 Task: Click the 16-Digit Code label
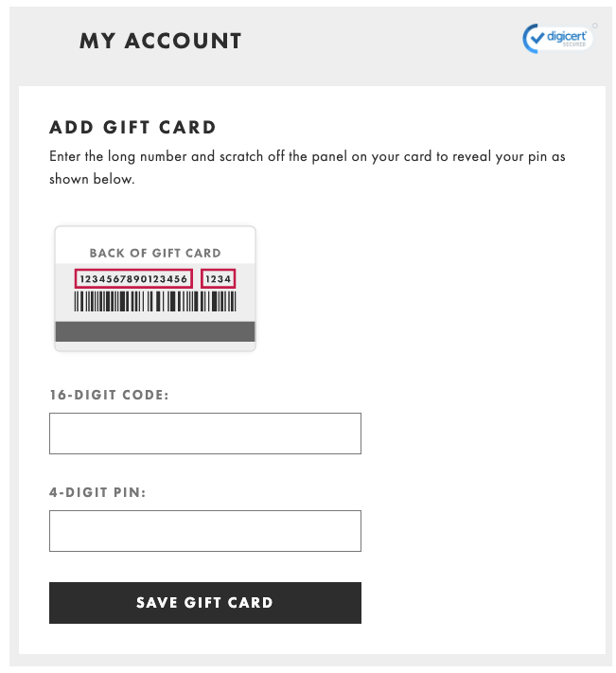pos(110,395)
